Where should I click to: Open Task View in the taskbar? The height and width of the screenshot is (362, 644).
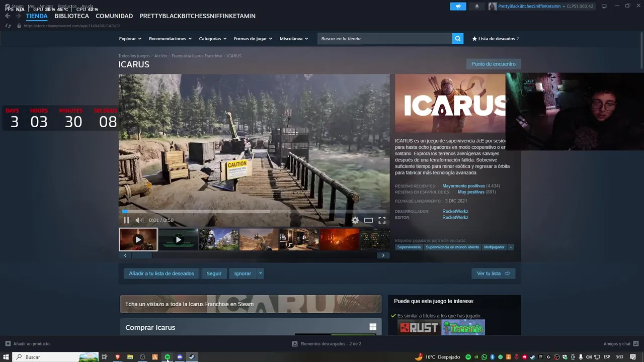pyautogui.click(x=105, y=357)
